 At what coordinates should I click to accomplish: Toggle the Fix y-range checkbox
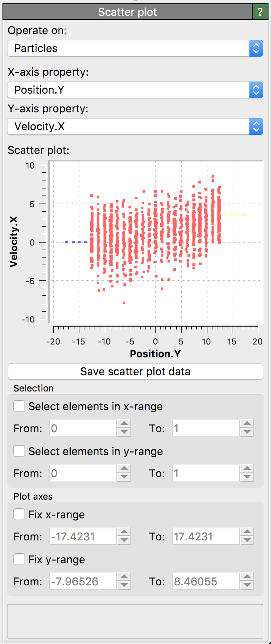(x=19, y=560)
